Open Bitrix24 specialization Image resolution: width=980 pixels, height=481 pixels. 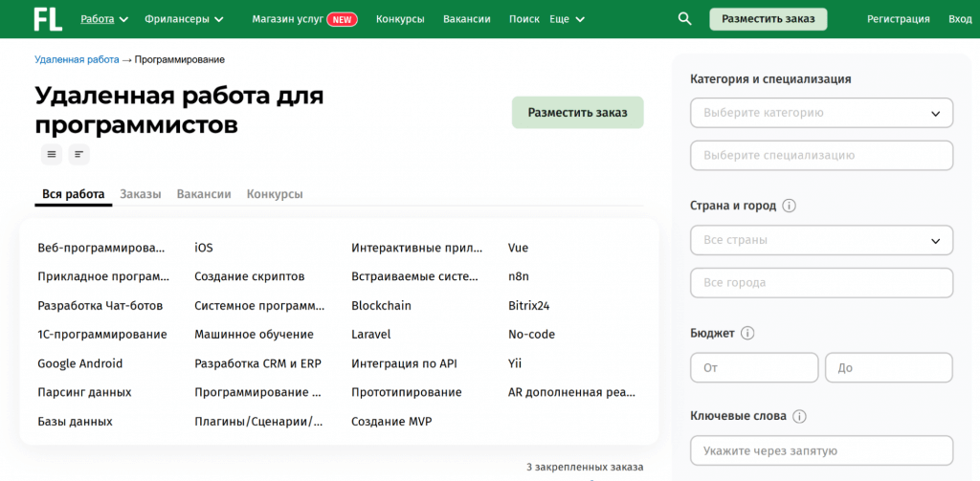(528, 306)
